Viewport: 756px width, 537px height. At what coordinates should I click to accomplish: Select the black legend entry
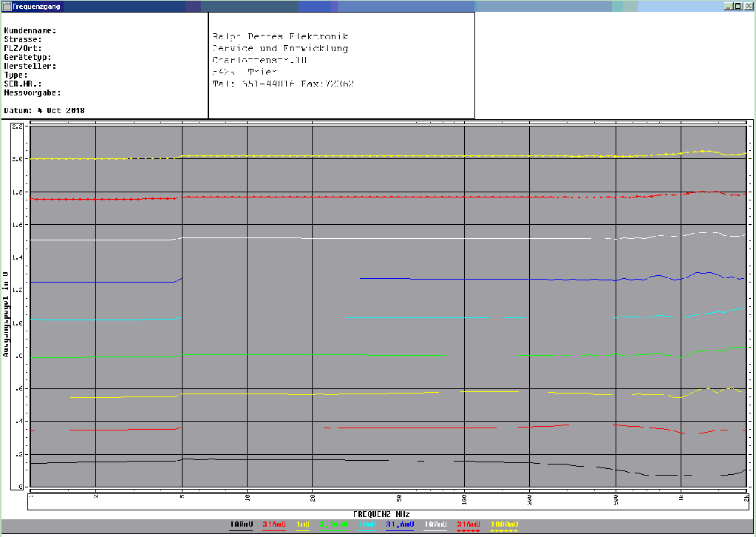(241, 526)
